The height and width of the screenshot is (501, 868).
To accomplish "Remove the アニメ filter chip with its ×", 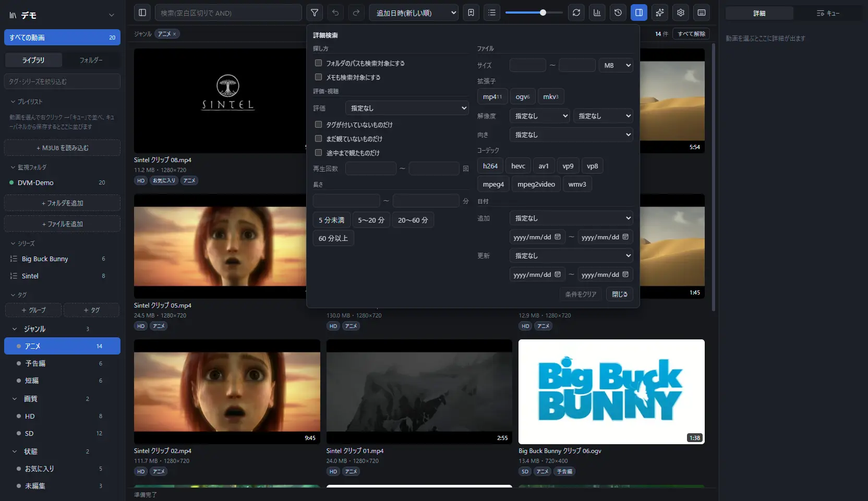I will coord(175,34).
